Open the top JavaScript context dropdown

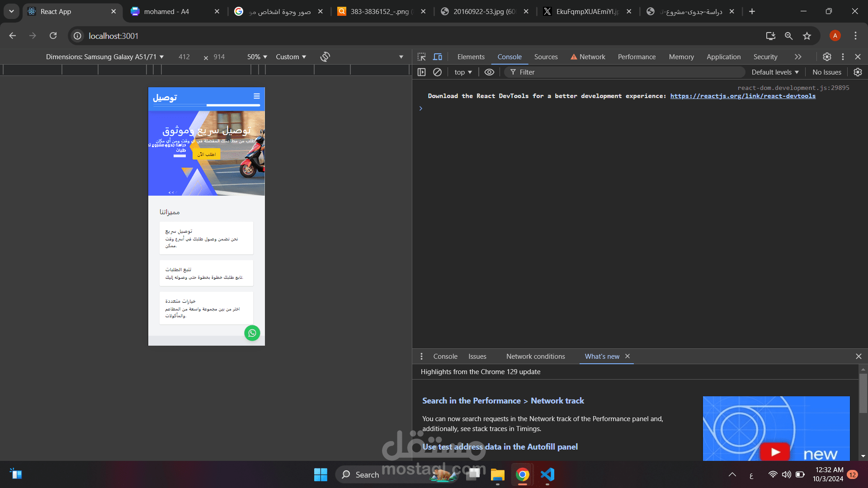pos(463,72)
